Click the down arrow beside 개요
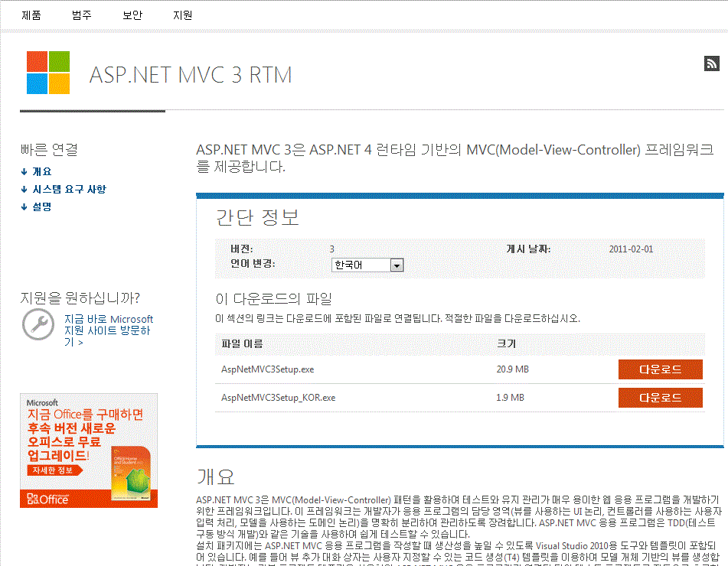This screenshot has width=728, height=566. click(24, 171)
